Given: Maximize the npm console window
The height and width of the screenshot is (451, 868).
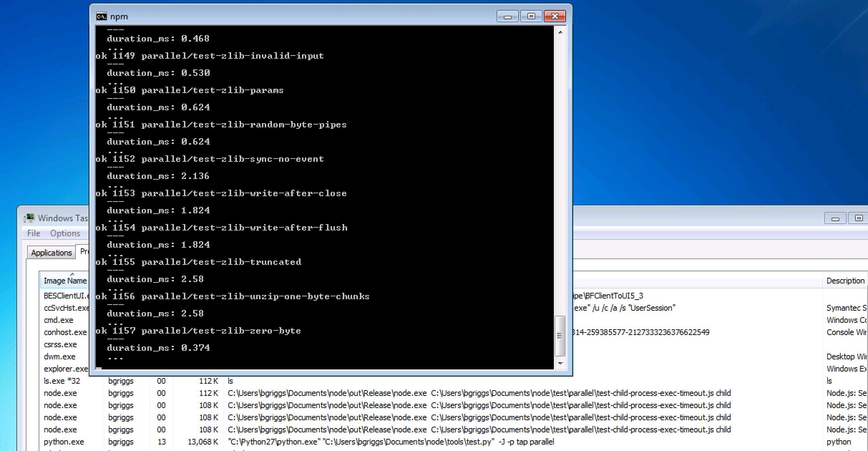Looking at the screenshot, I should tap(531, 16).
